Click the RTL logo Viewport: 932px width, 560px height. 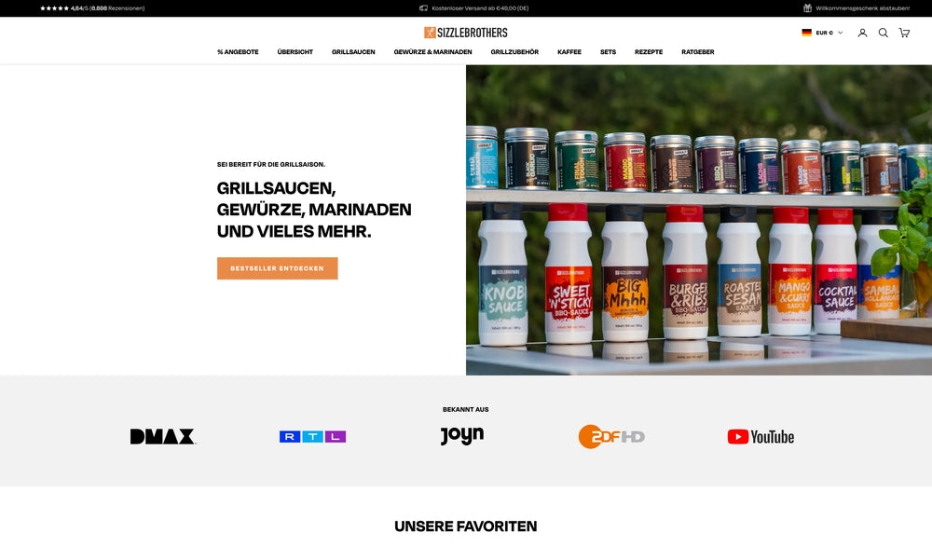tap(312, 436)
